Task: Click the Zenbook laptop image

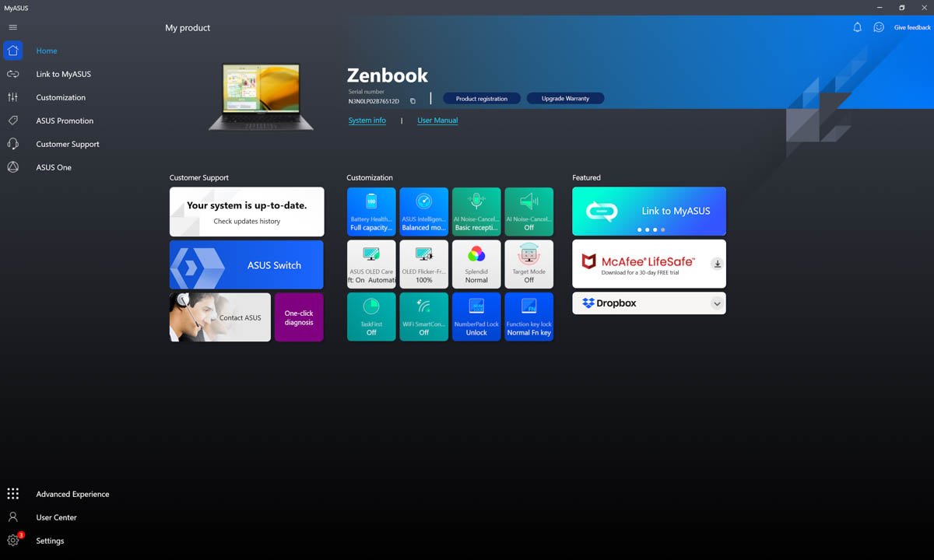Action: click(x=262, y=96)
